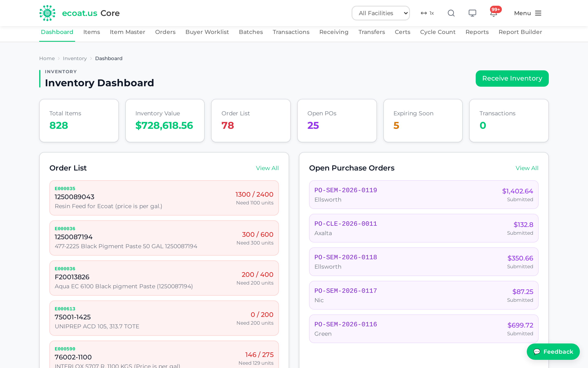Select the Certs tab
This screenshot has height=368, width=588.
click(402, 32)
